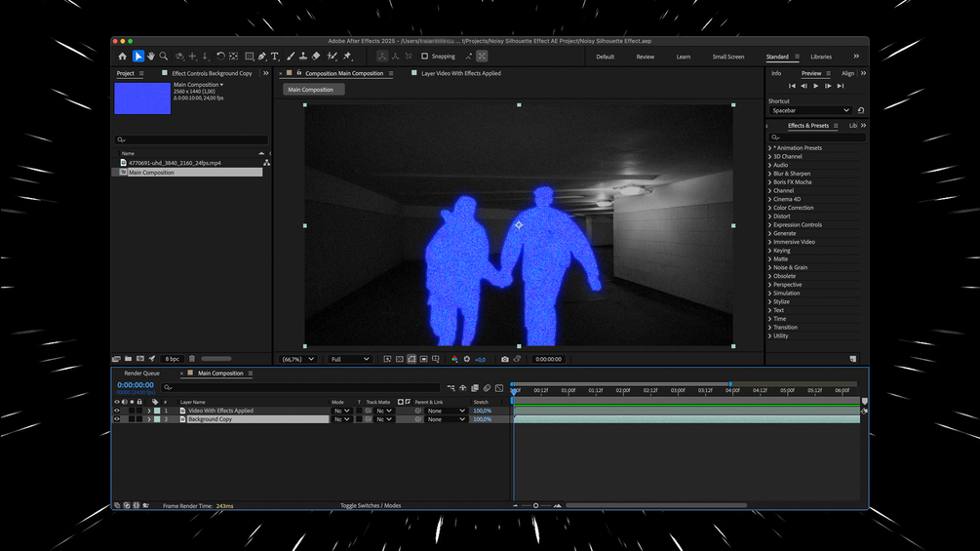Select the Hand tool
The image size is (980, 551).
pos(150,57)
